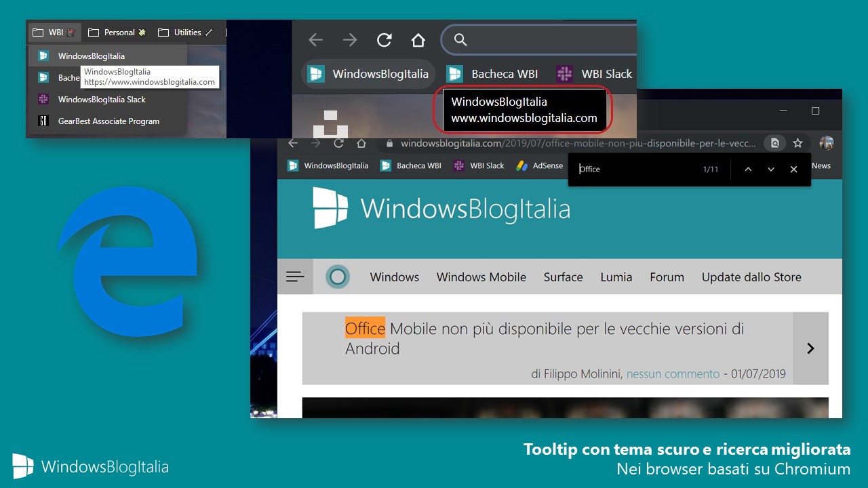
Task: Click the windowsblogitalia.com URL in address bar
Action: tap(578, 144)
